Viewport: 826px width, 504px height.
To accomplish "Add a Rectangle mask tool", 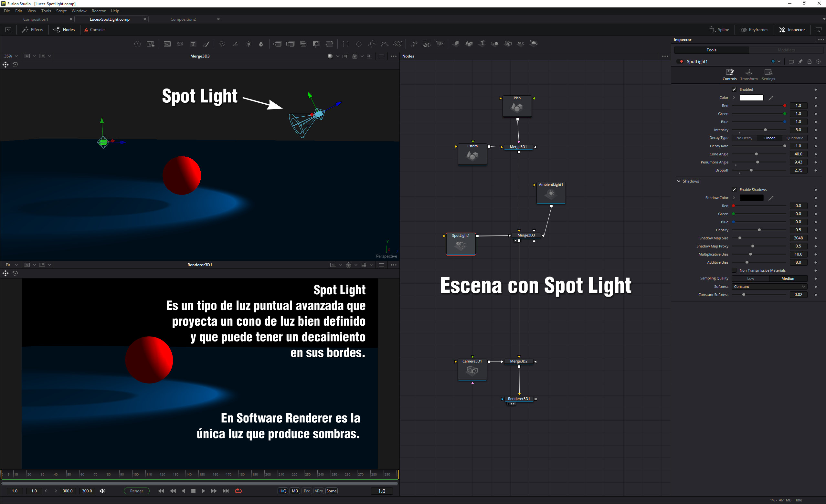I will coord(345,44).
